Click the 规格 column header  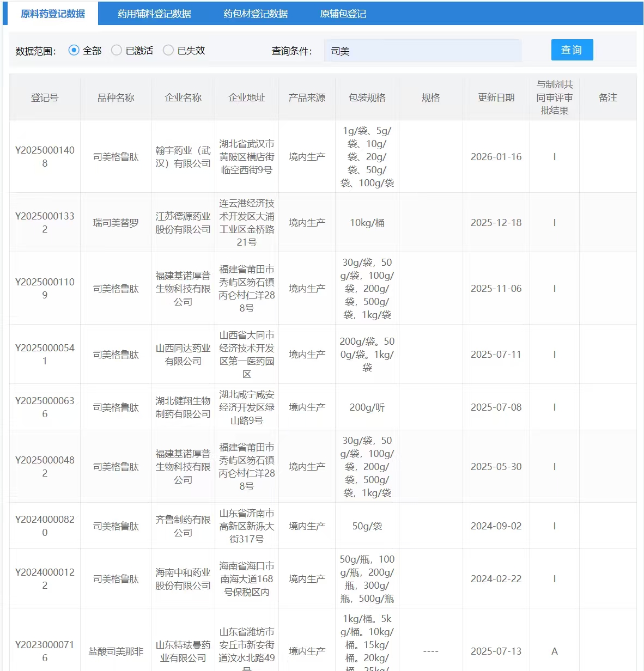click(431, 97)
